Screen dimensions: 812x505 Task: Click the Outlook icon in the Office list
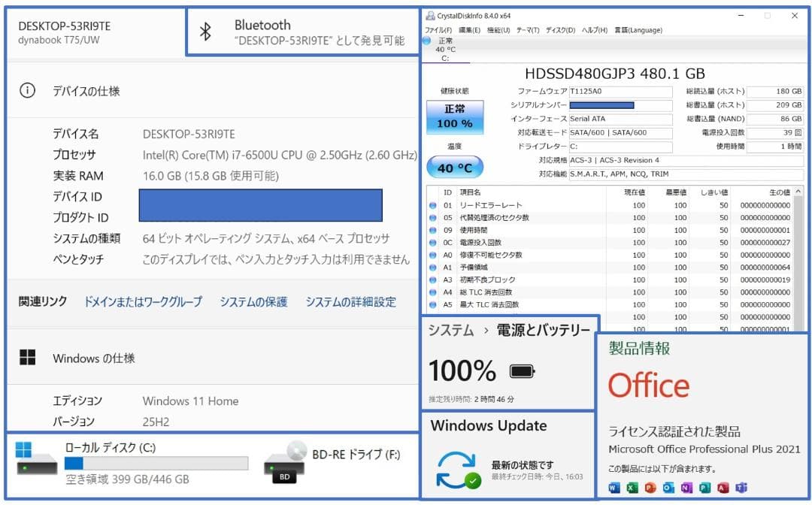pos(668,487)
